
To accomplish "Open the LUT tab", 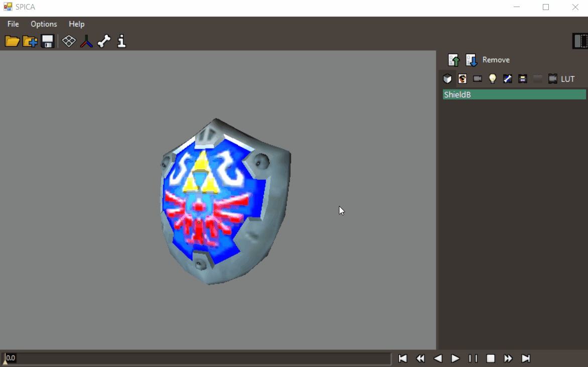I will pos(568,79).
